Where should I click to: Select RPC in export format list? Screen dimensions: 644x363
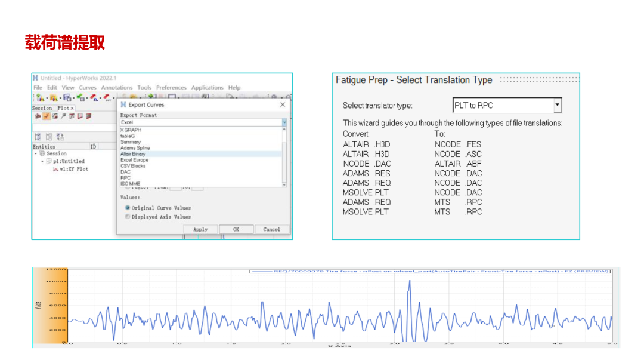pos(201,177)
